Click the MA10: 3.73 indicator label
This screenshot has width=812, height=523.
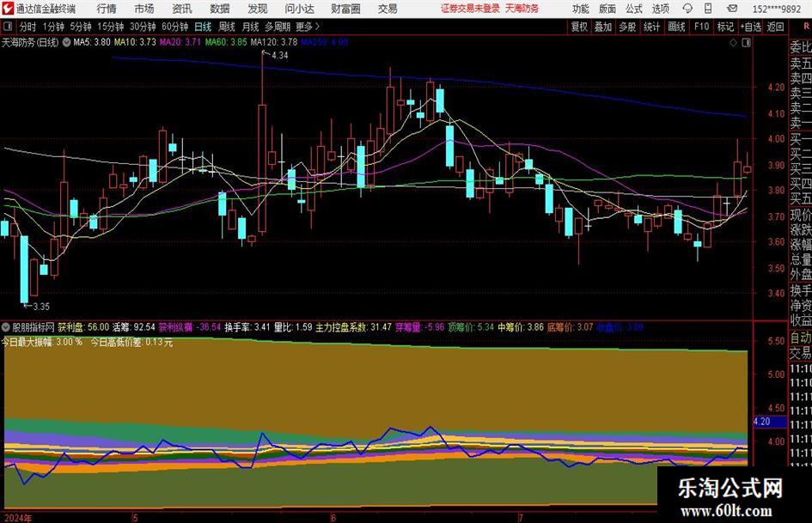(x=135, y=42)
